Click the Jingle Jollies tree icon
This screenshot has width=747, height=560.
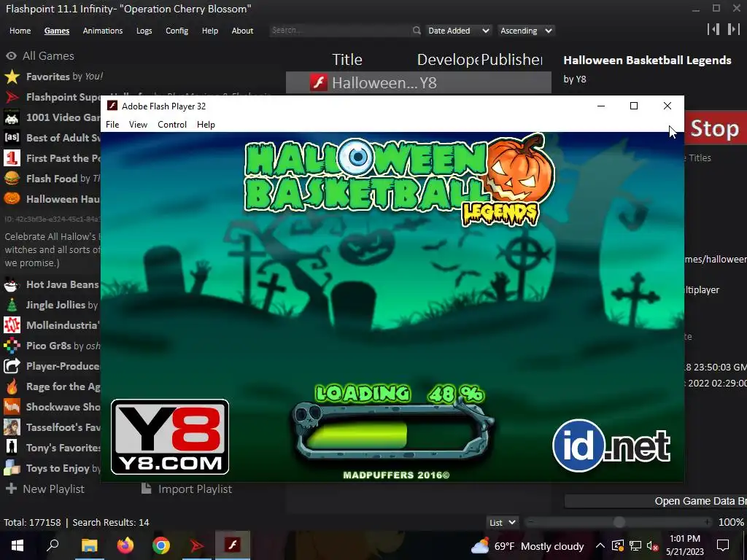coord(12,305)
